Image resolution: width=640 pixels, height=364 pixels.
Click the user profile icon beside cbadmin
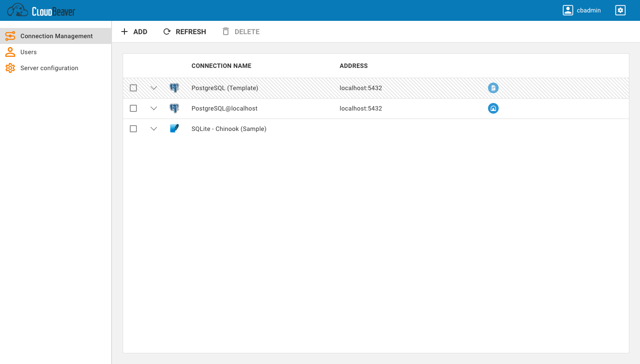coord(568,10)
